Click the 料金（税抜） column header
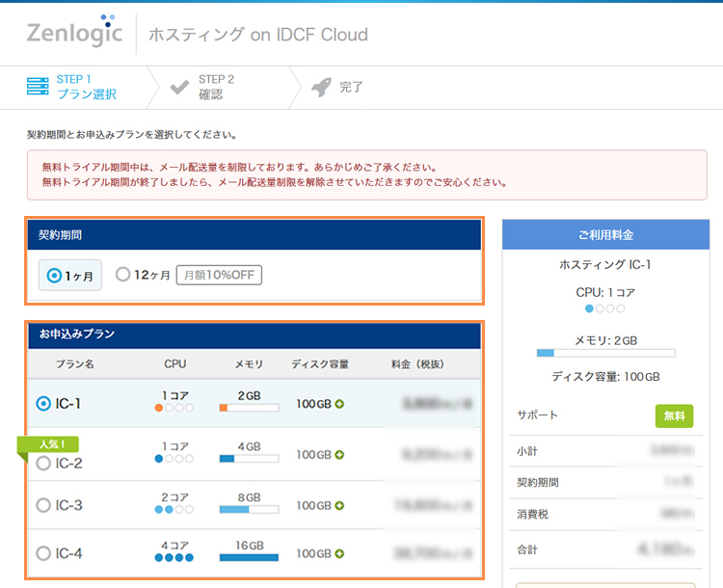 point(417,364)
